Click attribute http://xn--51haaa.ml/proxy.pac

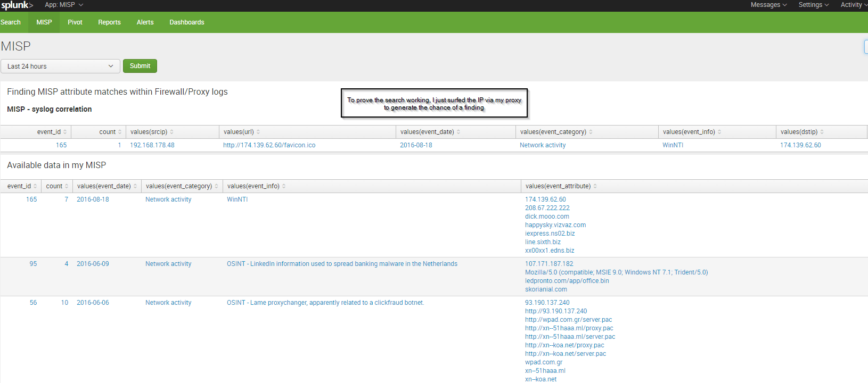[x=569, y=328]
